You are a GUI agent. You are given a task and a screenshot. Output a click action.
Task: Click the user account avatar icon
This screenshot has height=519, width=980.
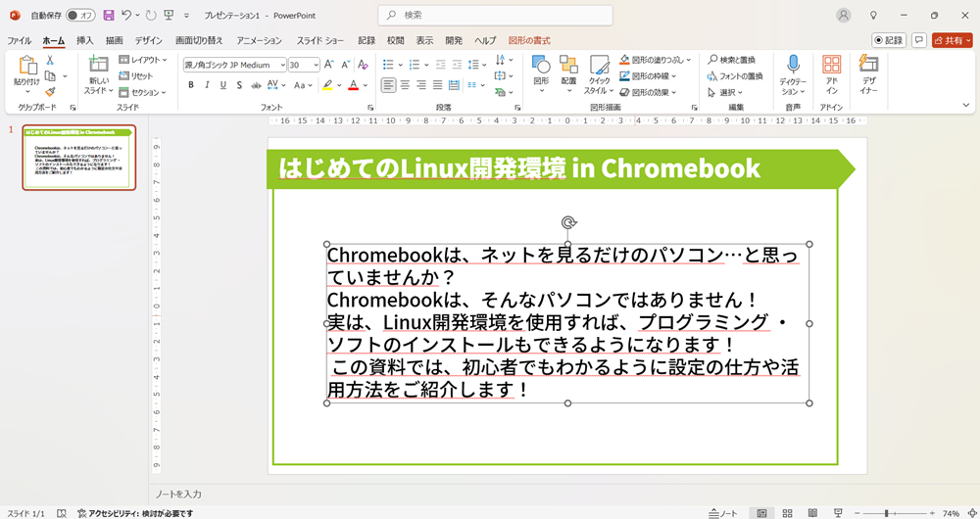[844, 16]
